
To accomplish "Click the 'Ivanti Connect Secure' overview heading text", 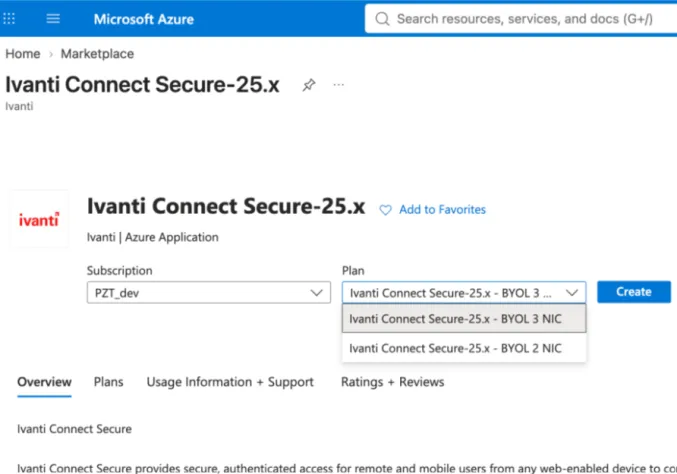I will click(74, 429).
